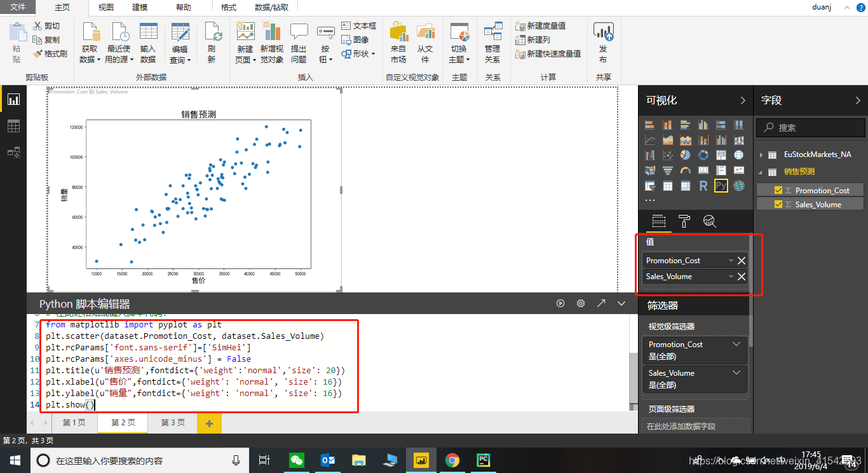
Task: Open the Python script options gear
Action: 580,303
